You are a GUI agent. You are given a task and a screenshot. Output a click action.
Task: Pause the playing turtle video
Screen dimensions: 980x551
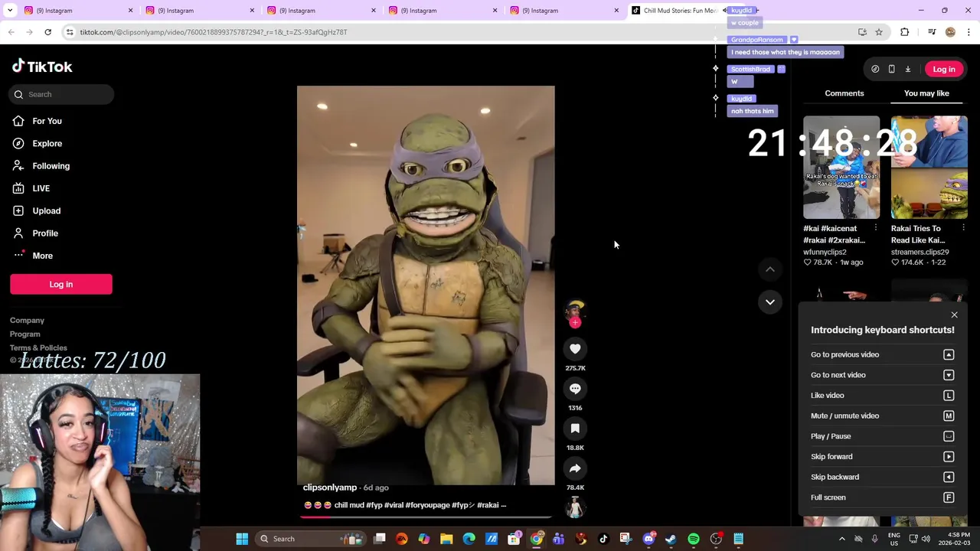(426, 285)
